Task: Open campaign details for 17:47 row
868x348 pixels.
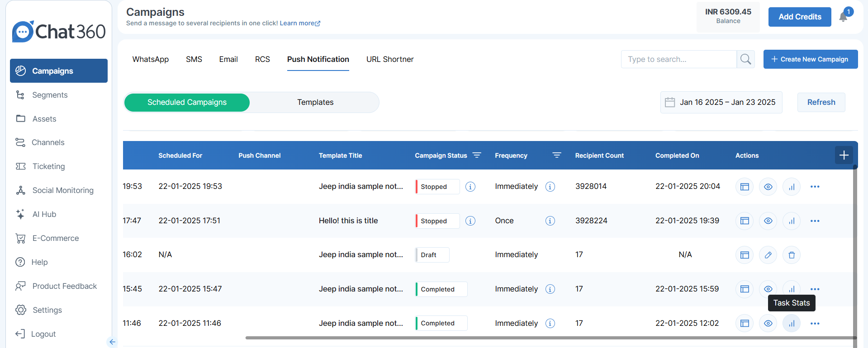Action: [x=745, y=221]
